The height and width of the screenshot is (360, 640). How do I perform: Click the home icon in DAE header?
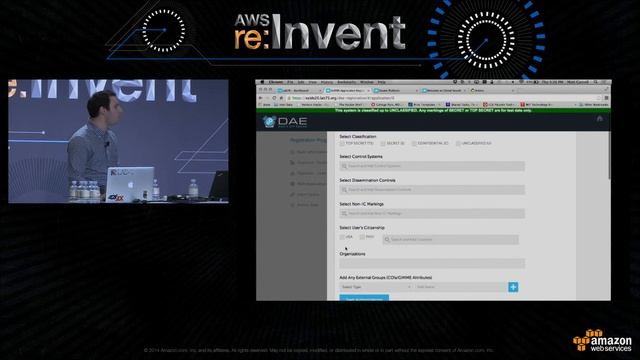(599, 118)
